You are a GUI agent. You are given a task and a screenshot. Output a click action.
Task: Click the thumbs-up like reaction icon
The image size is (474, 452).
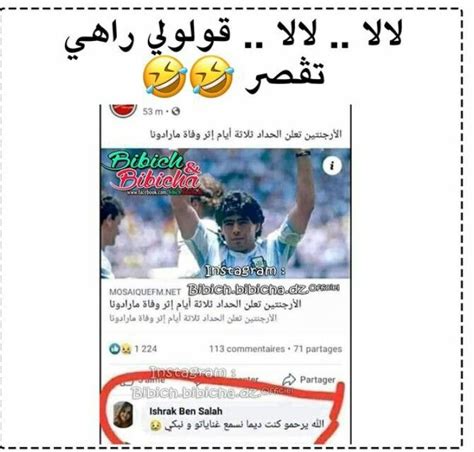click(x=115, y=349)
